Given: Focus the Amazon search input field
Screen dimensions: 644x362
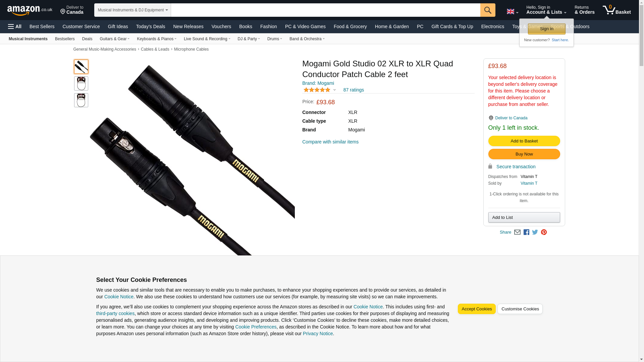Looking at the screenshot, I should click(x=325, y=10).
